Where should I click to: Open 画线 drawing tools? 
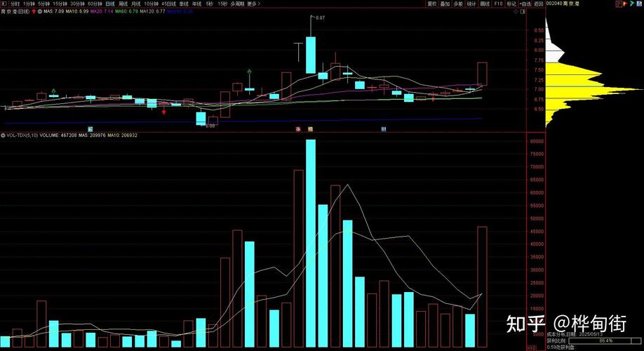[x=485, y=4]
